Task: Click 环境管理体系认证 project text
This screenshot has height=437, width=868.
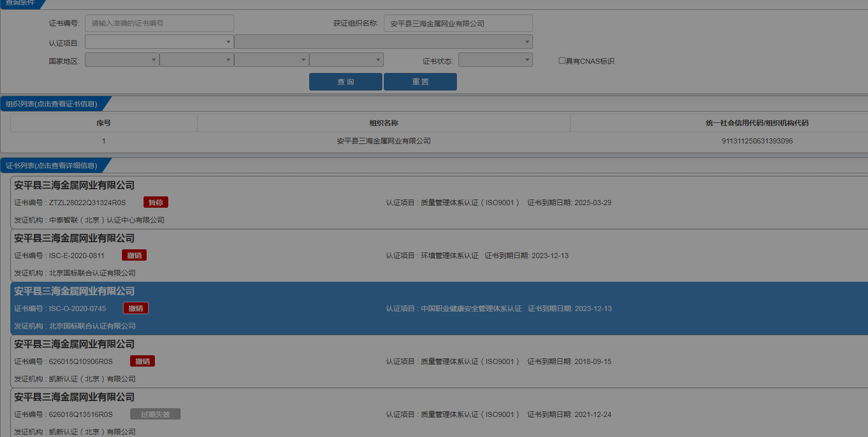Action: pyautogui.click(x=450, y=256)
